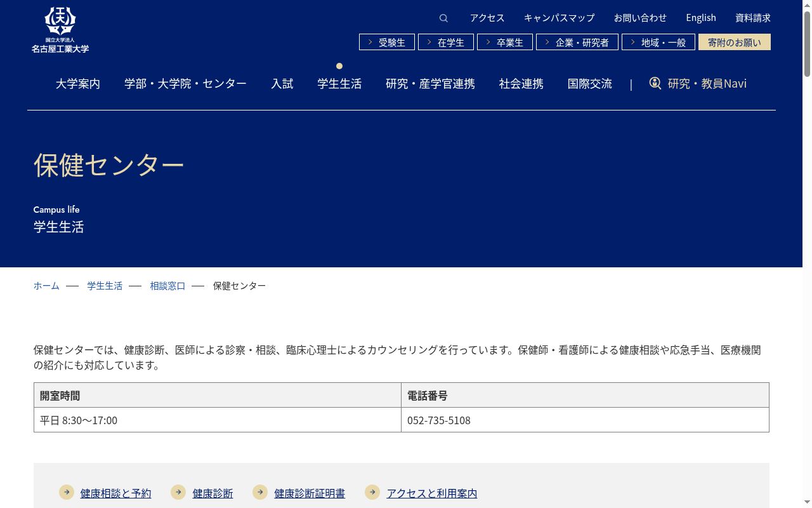
Task: Go to ホーム in the breadcrumb
Action: tap(46, 286)
